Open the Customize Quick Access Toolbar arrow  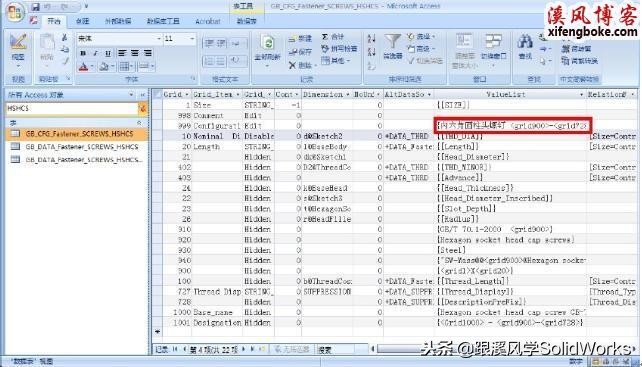click(86, 7)
